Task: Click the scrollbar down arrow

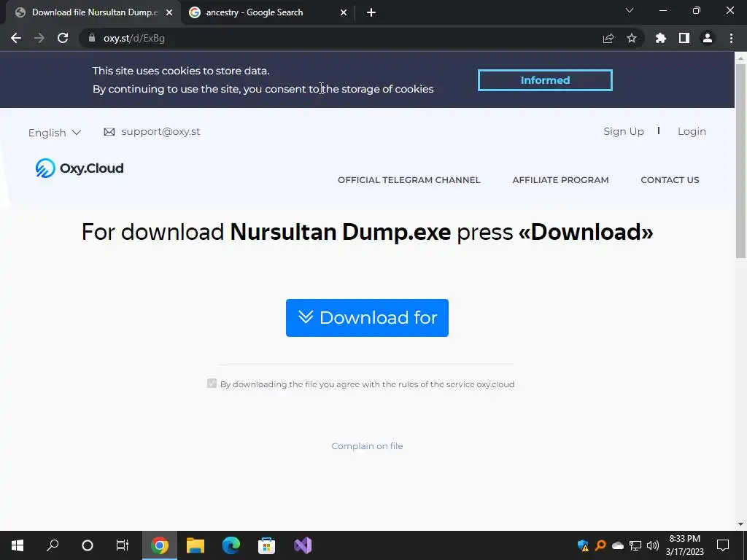Action: 740,524
